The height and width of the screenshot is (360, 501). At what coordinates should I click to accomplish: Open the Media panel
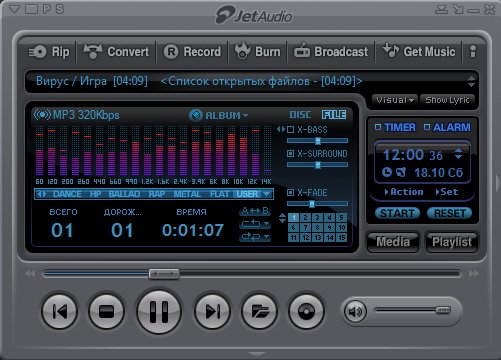click(393, 242)
